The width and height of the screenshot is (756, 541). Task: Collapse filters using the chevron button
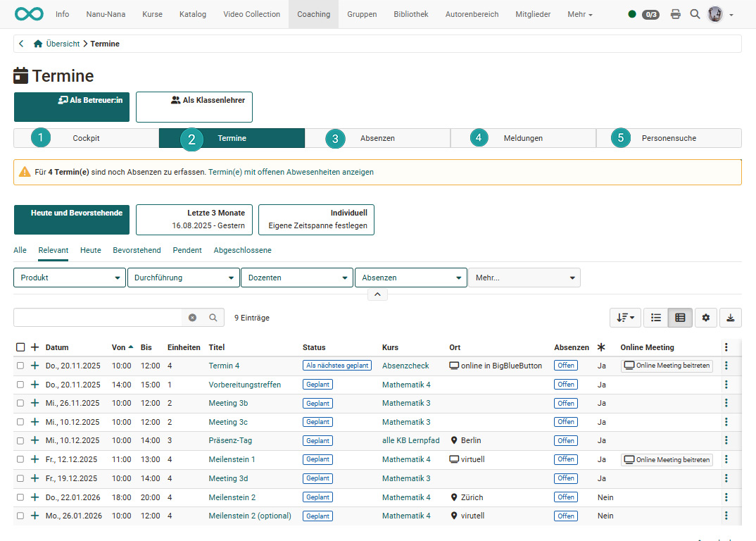[377, 294]
